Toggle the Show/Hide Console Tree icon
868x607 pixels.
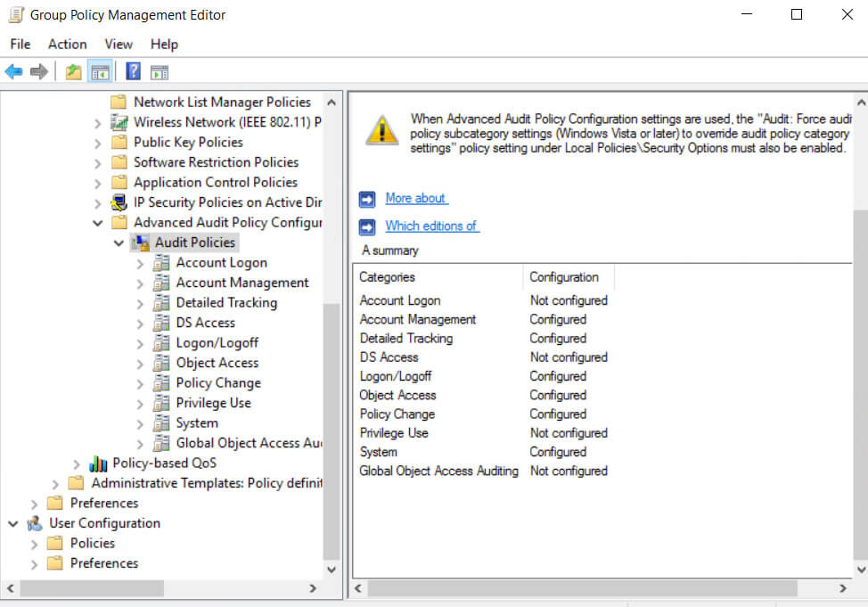point(100,71)
